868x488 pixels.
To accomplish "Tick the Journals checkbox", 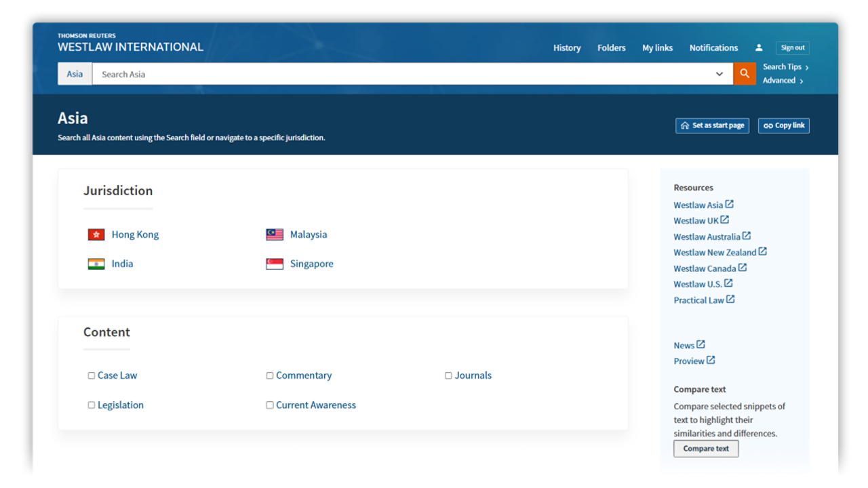I will click(448, 375).
